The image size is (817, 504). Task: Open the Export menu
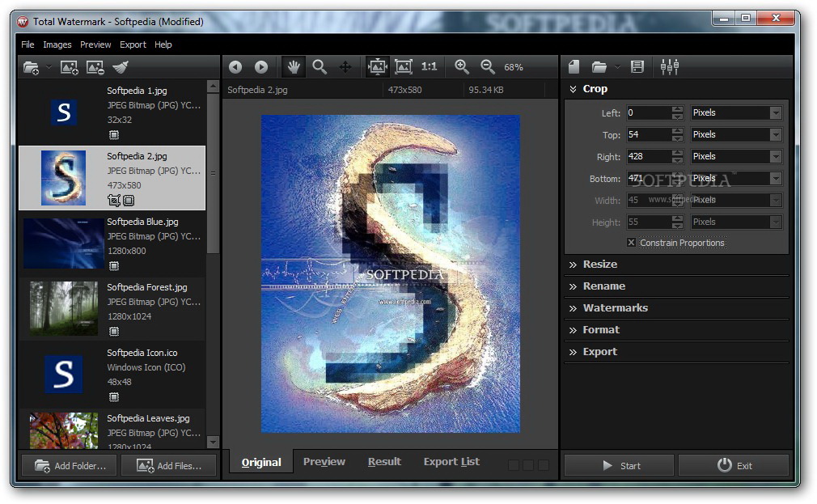[133, 44]
